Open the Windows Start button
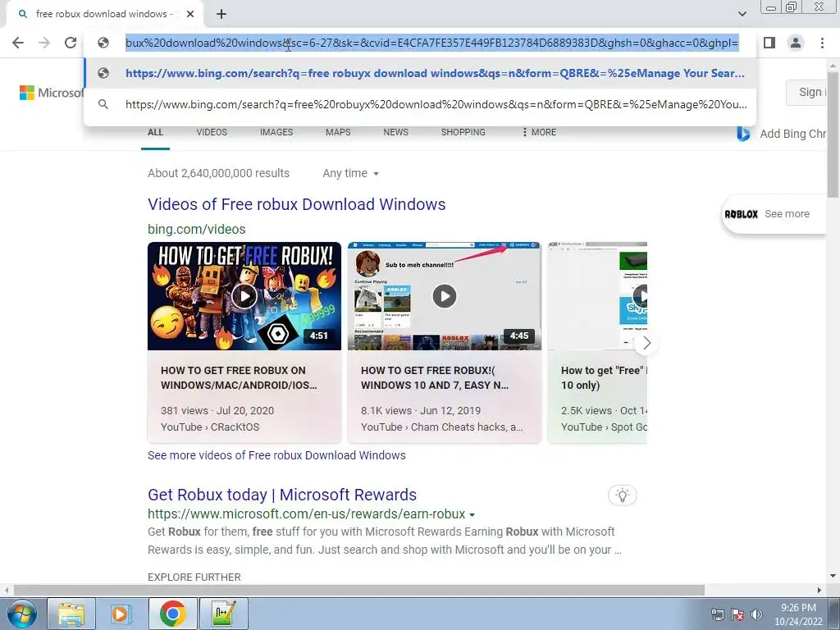Image resolution: width=840 pixels, height=630 pixels. point(21,614)
